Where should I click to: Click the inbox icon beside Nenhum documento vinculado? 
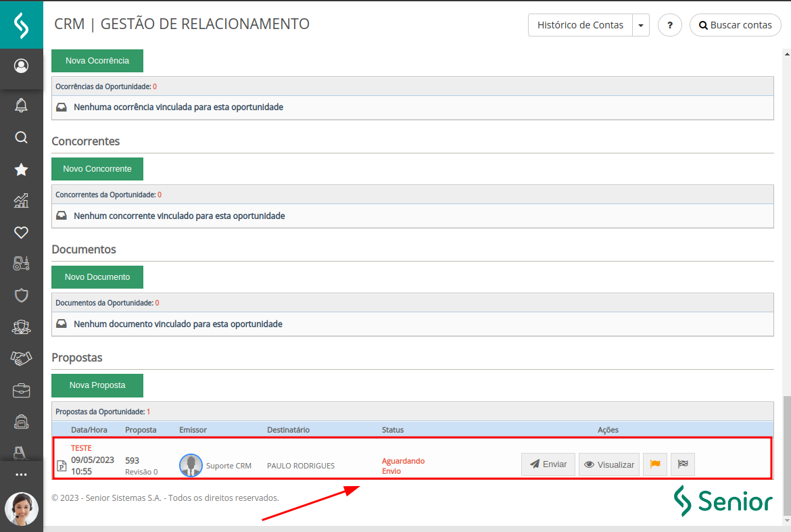(x=62, y=324)
